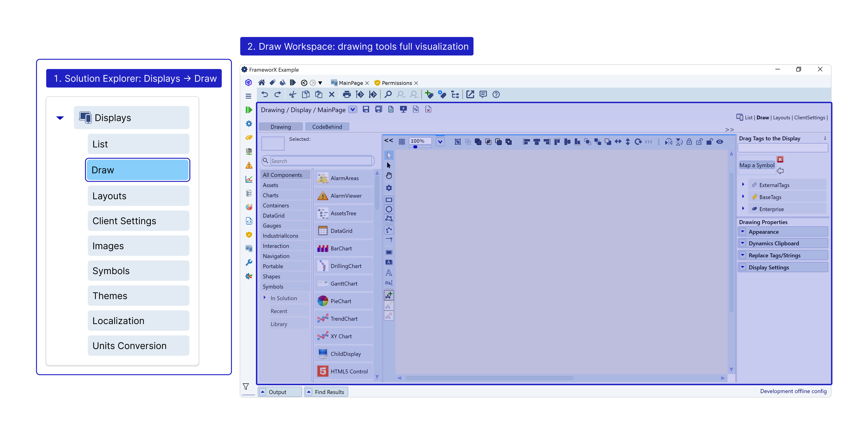Adjust the zoom slider handle
The image size is (868, 434).
(x=415, y=147)
